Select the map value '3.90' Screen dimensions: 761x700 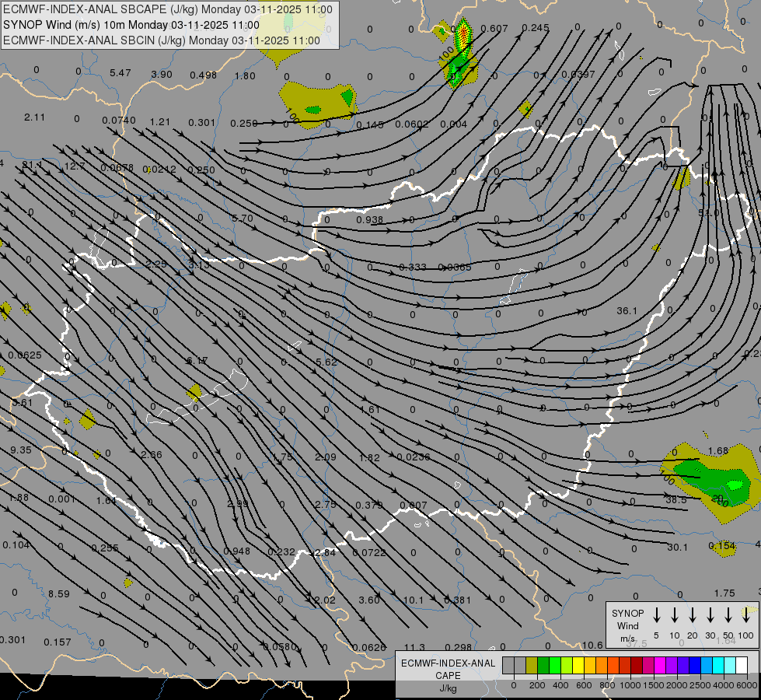click(x=162, y=75)
